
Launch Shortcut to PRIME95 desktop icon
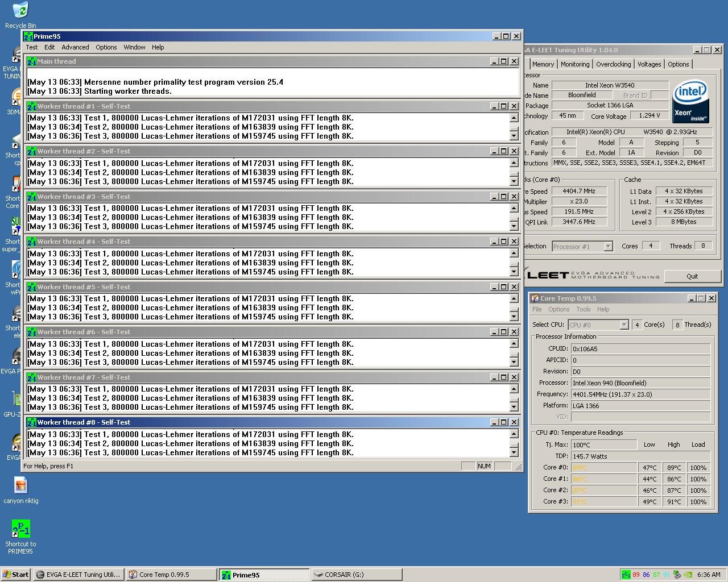tap(21, 537)
